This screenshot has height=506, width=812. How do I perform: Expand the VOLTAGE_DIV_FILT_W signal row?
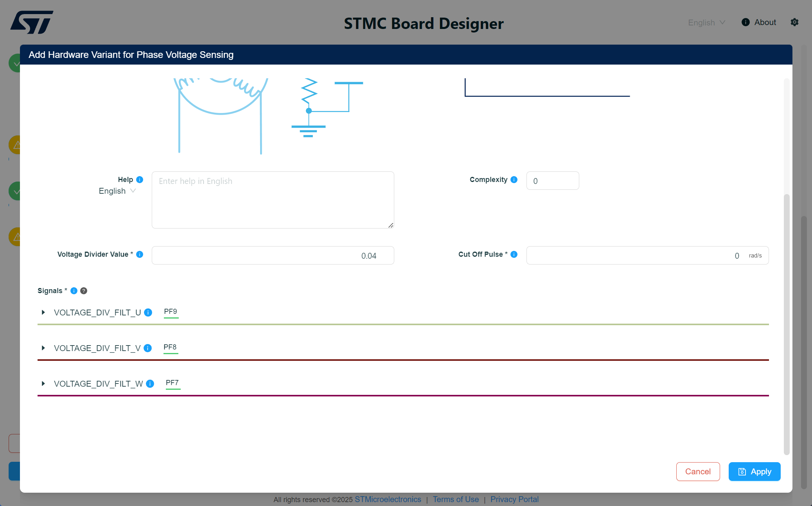pos(43,384)
